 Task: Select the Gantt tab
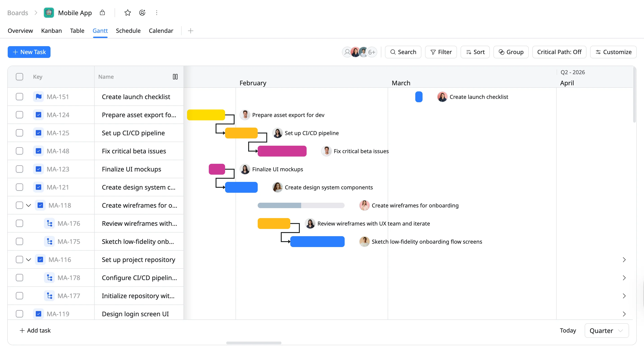[100, 31]
